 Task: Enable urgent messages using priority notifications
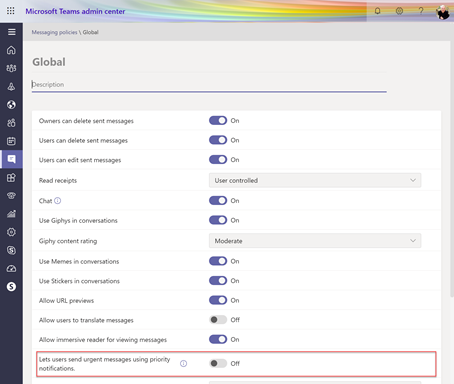(218, 363)
